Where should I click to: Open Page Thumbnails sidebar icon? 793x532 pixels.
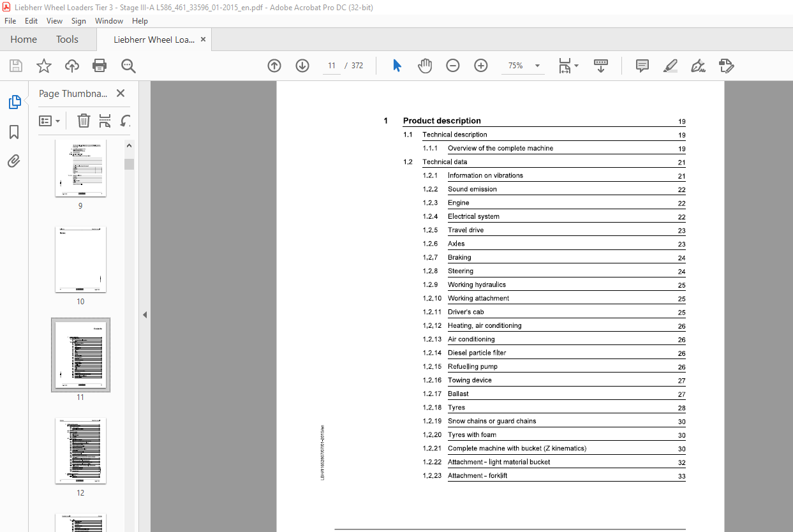click(x=14, y=102)
